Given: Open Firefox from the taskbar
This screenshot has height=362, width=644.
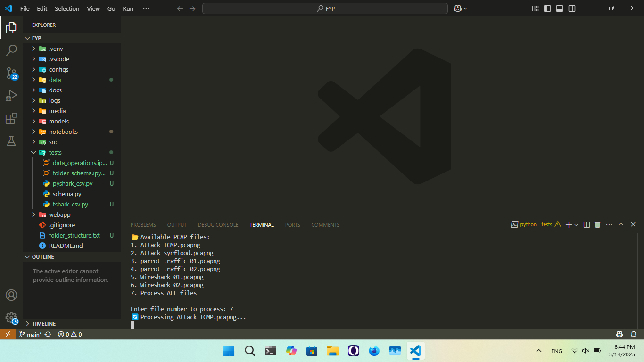Looking at the screenshot, I should 374,351.
